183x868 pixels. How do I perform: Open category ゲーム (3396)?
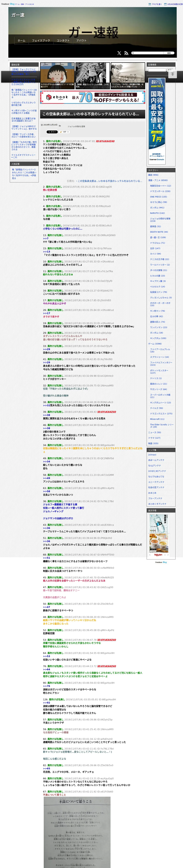click(155, 344)
